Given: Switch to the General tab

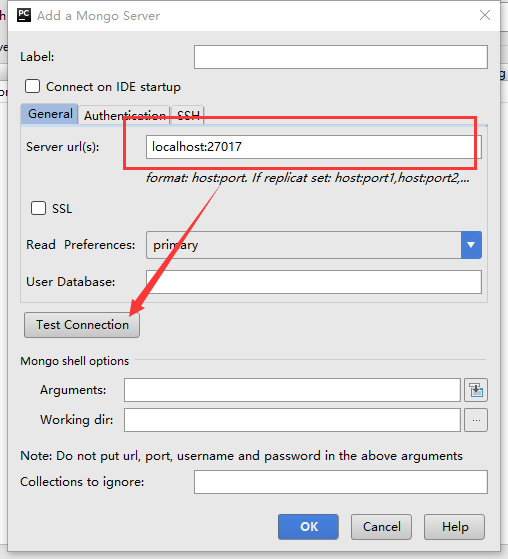Looking at the screenshot, I should tap(50, 114).
